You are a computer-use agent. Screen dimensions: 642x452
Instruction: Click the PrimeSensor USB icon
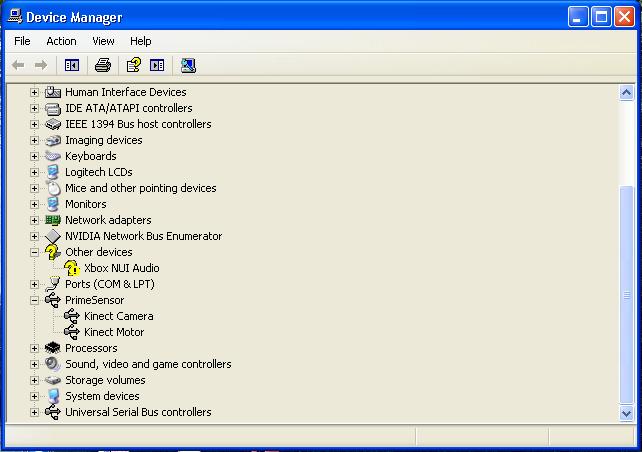[53, 300]
